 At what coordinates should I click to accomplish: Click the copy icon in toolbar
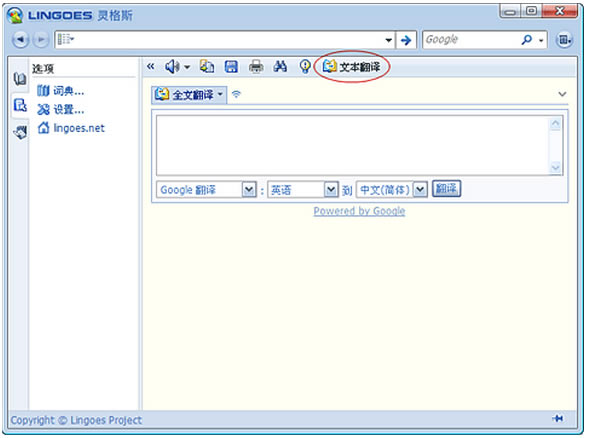tap(207, 67)
